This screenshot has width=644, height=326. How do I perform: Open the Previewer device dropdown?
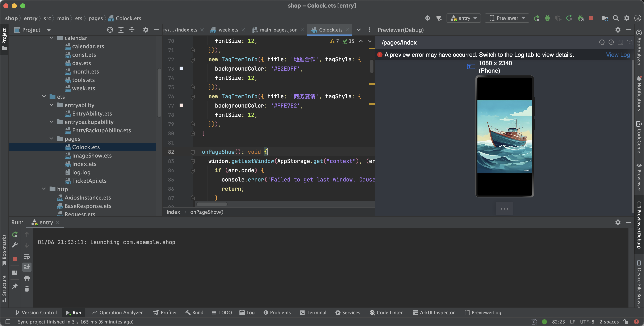[x=507, y=18]
